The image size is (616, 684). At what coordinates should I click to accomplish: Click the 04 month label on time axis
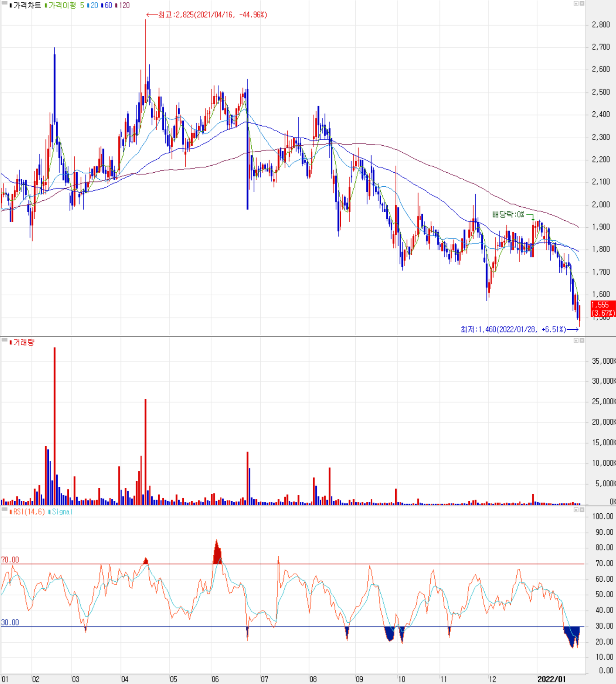pos(125,679)
